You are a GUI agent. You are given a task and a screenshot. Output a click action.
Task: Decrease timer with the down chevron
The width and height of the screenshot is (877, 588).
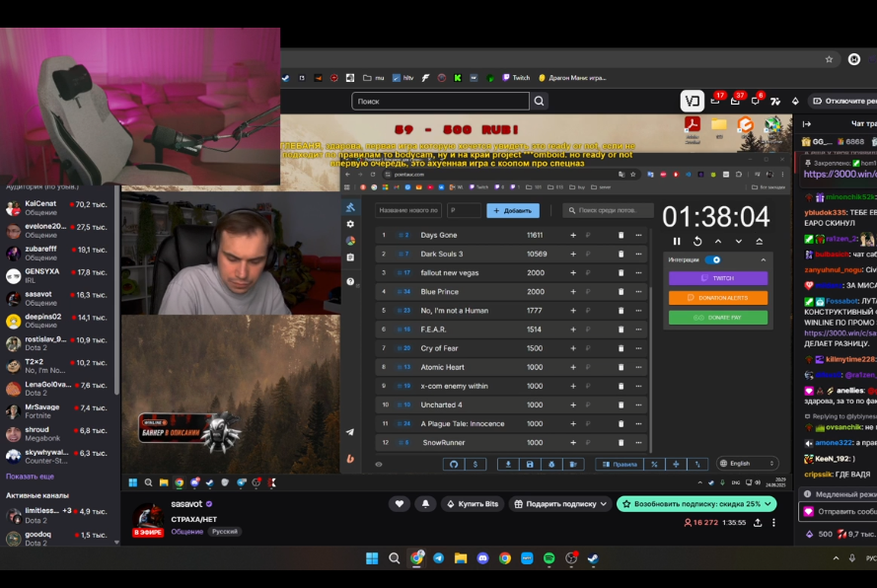(x=739, y=241)
